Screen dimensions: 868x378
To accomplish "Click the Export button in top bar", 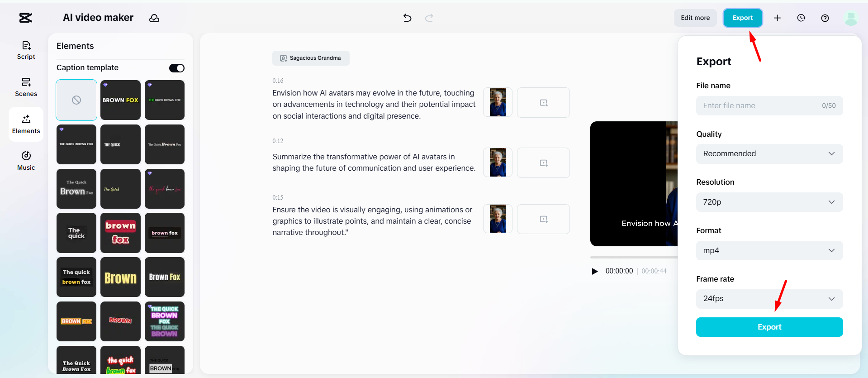I will (743, 18).
